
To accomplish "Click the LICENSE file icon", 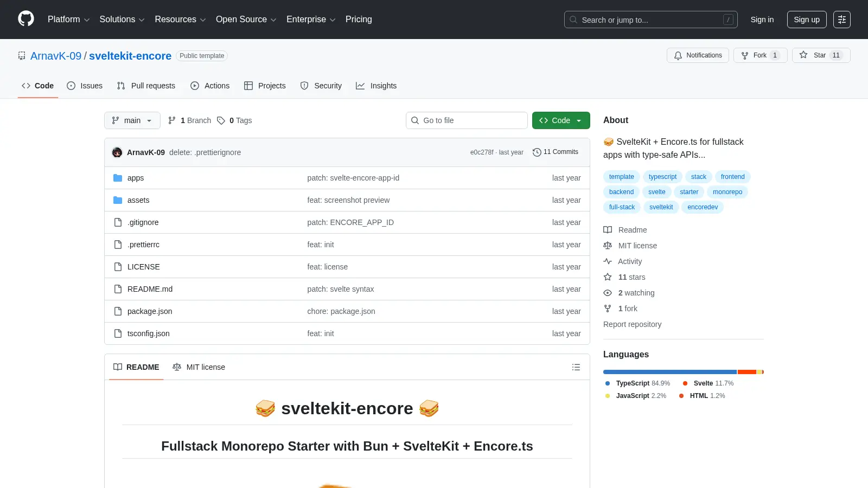I will click(118, 267).
